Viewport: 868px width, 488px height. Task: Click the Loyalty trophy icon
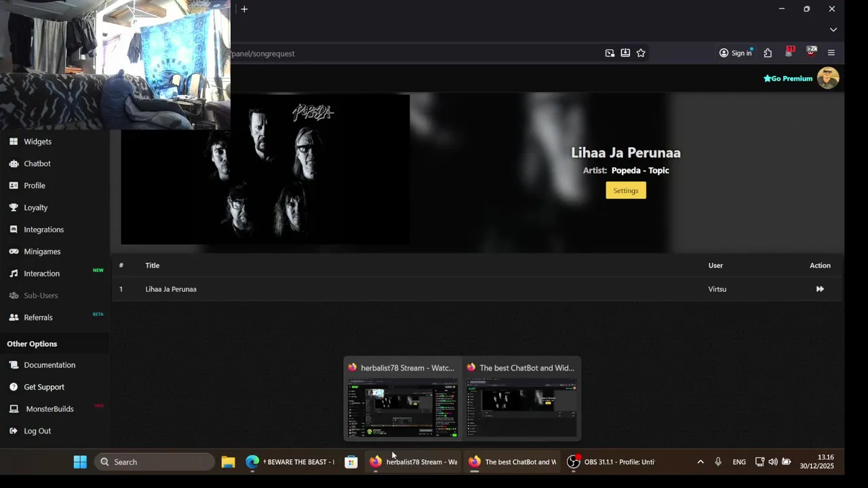[14, 207]
